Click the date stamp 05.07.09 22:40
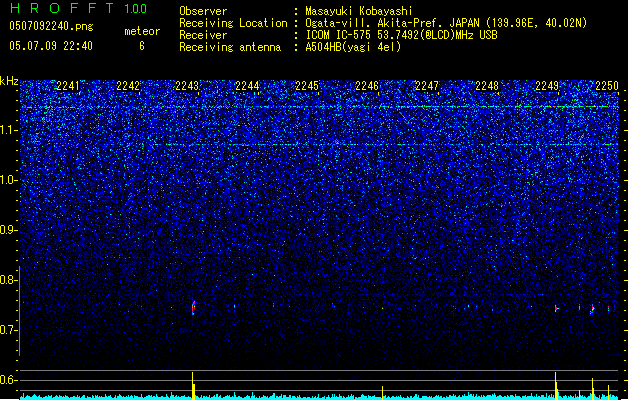 51,46
